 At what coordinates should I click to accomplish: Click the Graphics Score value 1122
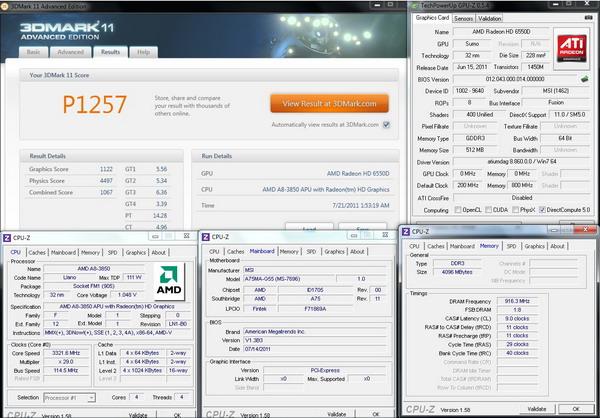[106, 169]
